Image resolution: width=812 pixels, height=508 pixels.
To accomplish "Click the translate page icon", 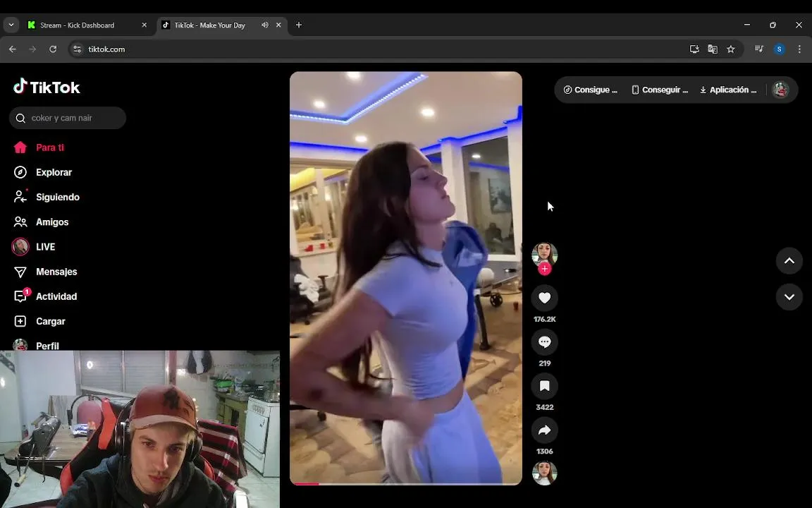I will pos(713,49).
